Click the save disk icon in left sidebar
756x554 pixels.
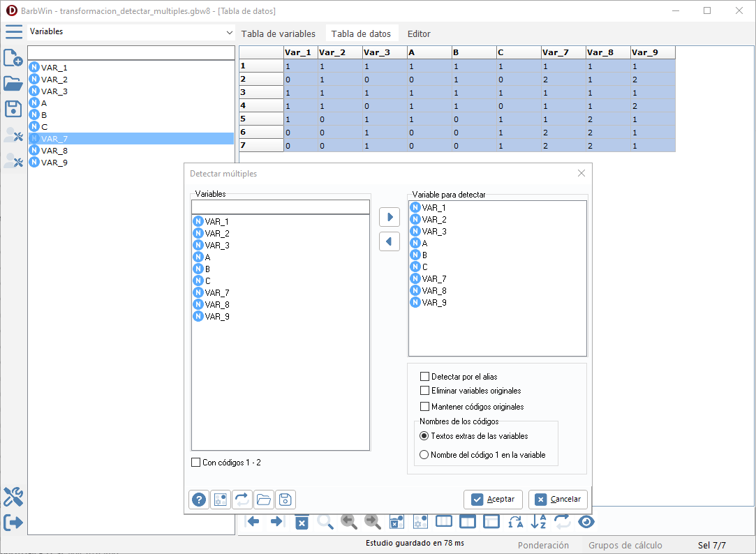pyautogui.click(x=13, y=109)
